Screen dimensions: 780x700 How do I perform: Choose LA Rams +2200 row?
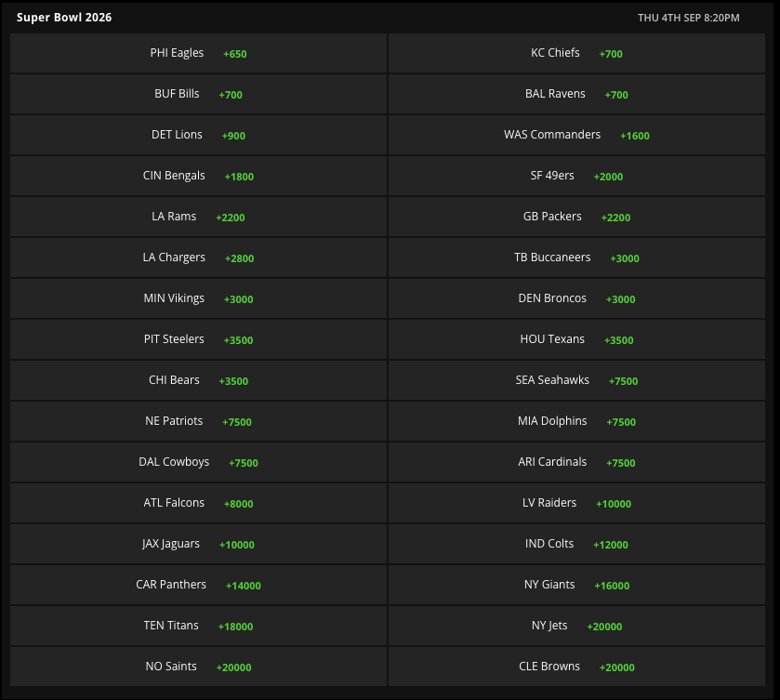(x=198, y=217)
